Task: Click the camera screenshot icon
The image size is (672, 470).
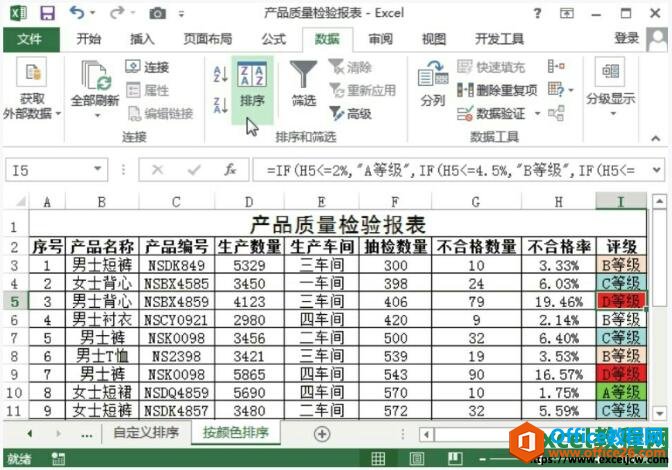Action: pyautogui.click(x=157, y=14)
